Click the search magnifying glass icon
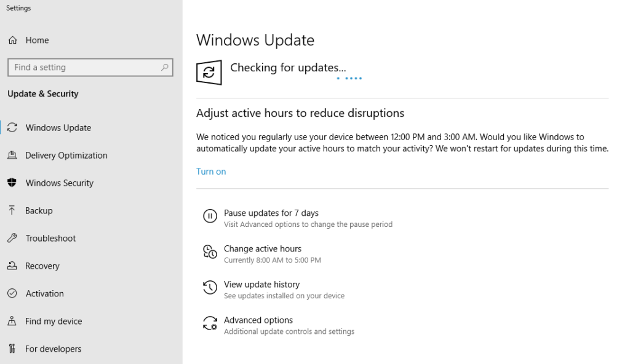 (165, 67)
